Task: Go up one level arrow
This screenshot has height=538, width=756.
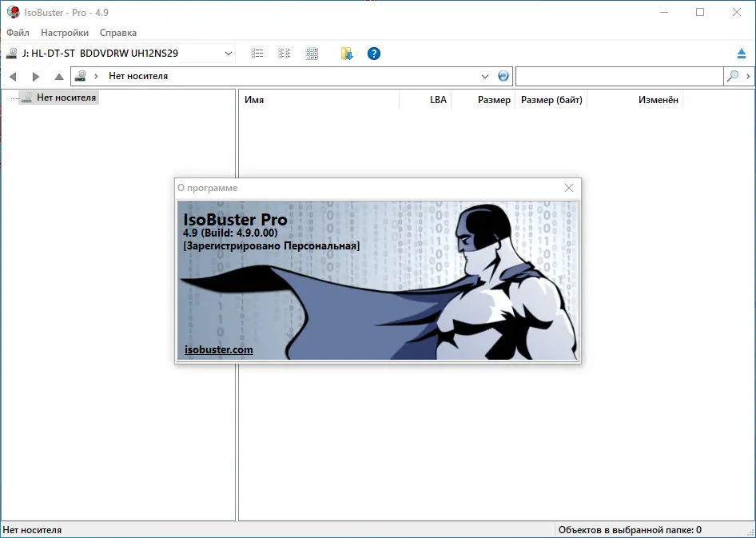Action: click(59, 76)
